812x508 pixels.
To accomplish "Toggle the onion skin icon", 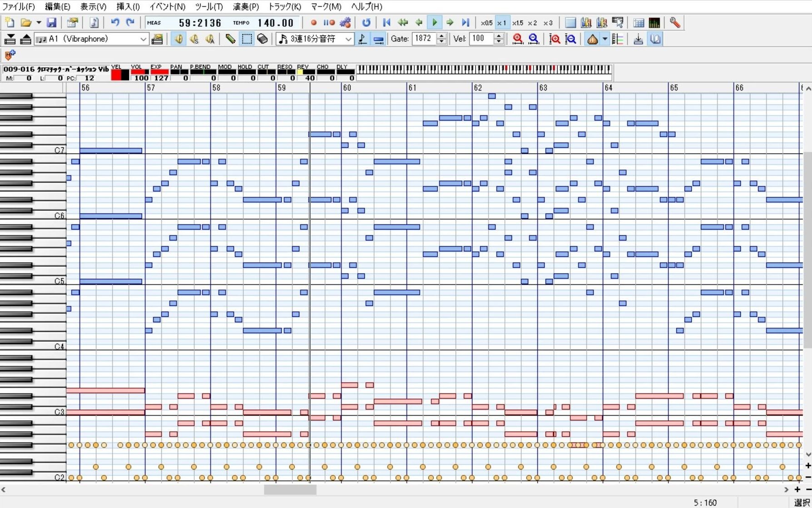I will click(592, 39).
